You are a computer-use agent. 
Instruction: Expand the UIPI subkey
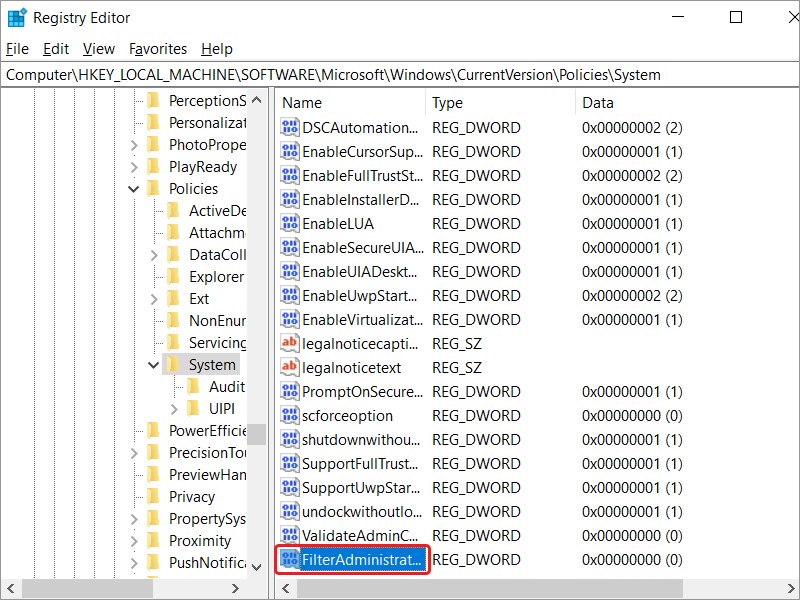[x=174, y=409]
